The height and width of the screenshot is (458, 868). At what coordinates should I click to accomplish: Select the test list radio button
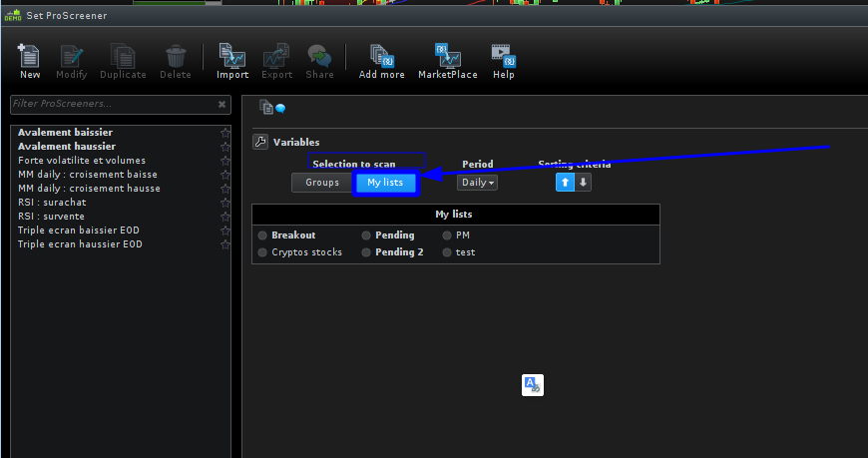click(x=447, y=252)
